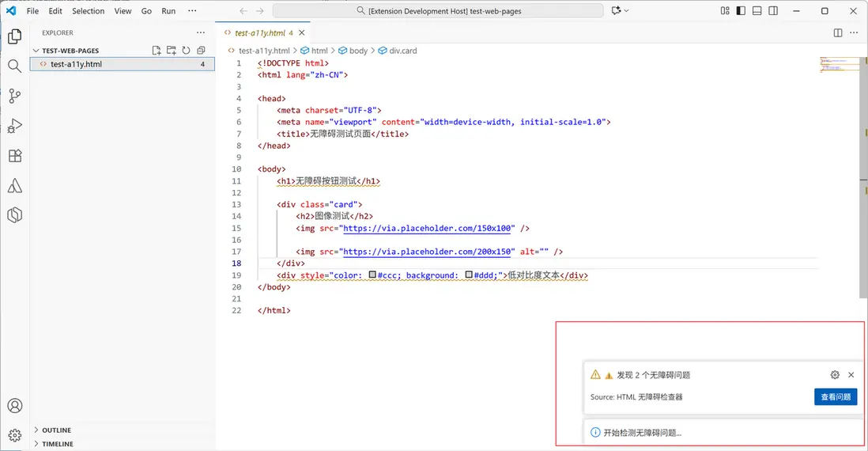Click the Refresh Explorer icon
Image resolution: width=868 pixels, height=451 pixels.
[x=186, y=51]
